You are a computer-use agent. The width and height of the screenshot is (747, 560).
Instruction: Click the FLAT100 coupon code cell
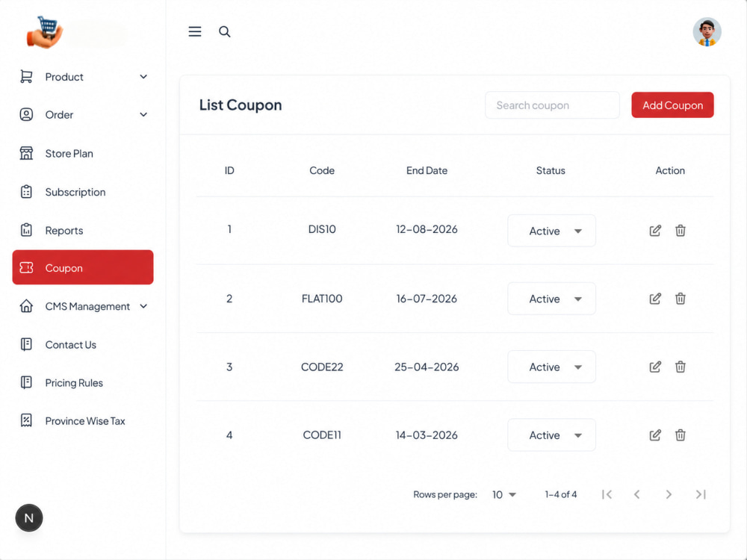(x=321, y=299)
